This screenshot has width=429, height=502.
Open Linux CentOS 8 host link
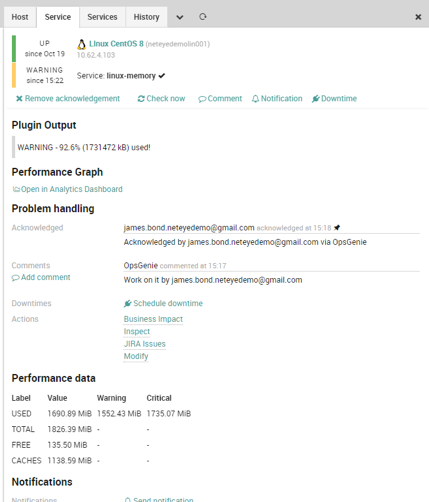click(116, 44)
